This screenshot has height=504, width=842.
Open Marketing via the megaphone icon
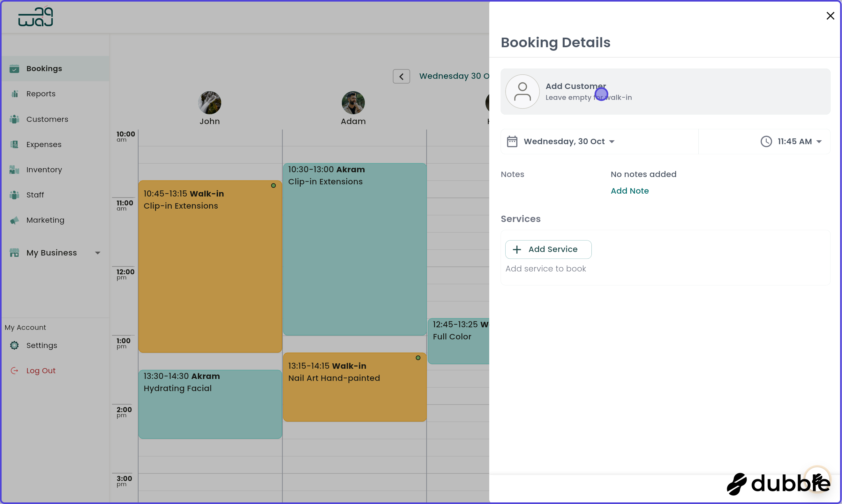pos(14,220)
